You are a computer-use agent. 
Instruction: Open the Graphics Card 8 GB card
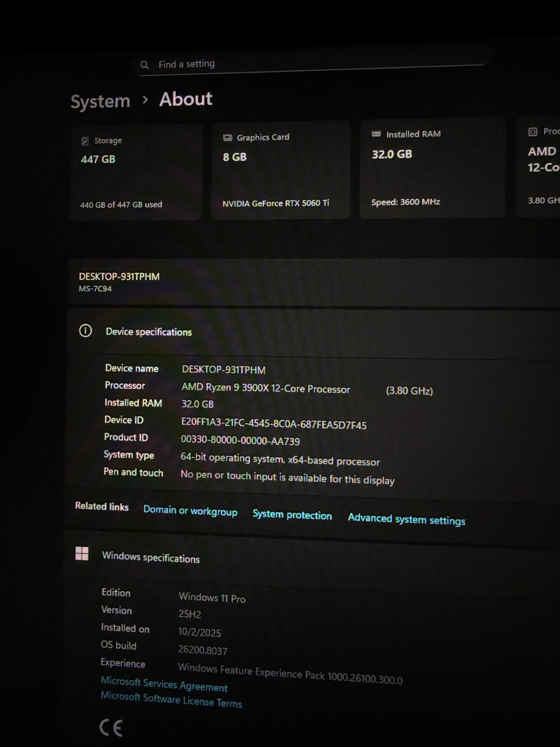point(281,170)
